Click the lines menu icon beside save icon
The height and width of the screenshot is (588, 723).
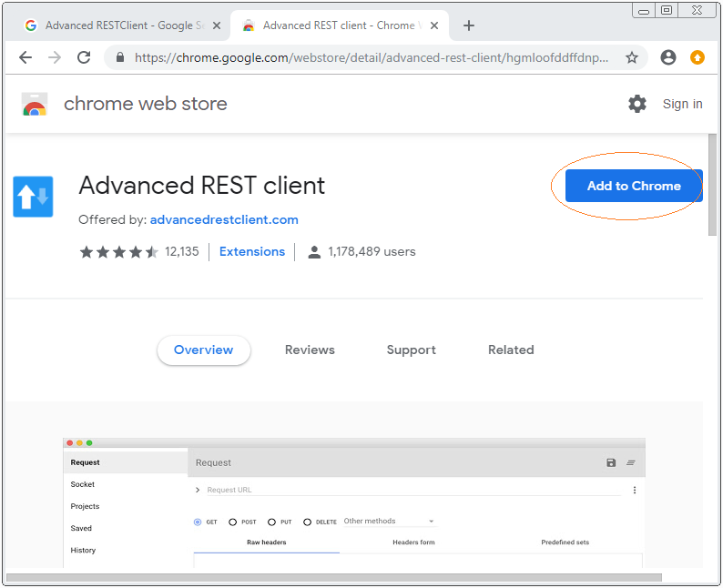630,462
